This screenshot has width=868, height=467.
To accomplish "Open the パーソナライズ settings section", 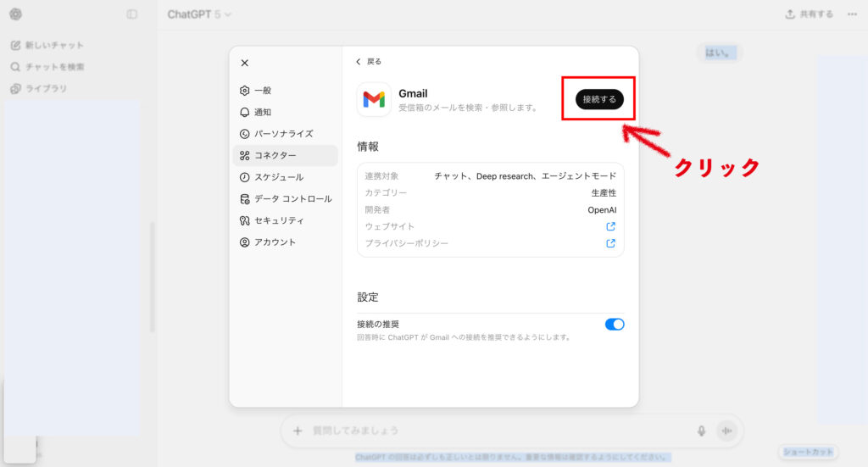I will (283, 134).
